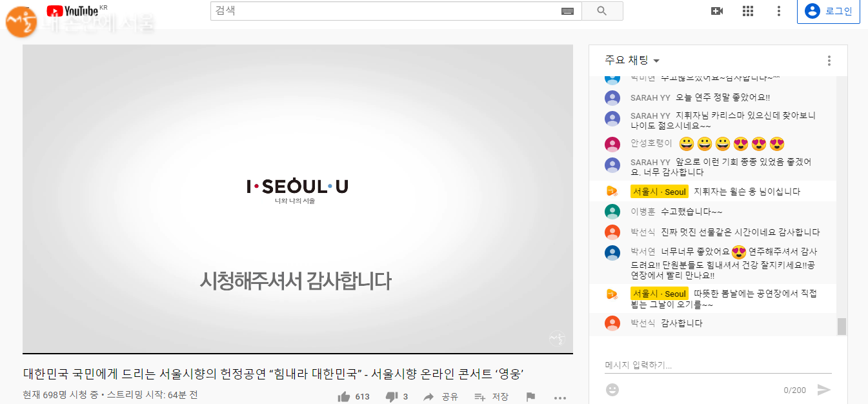Open the chat panel three-dot options menu
The image size is (868, 404).
pos(829,61)
